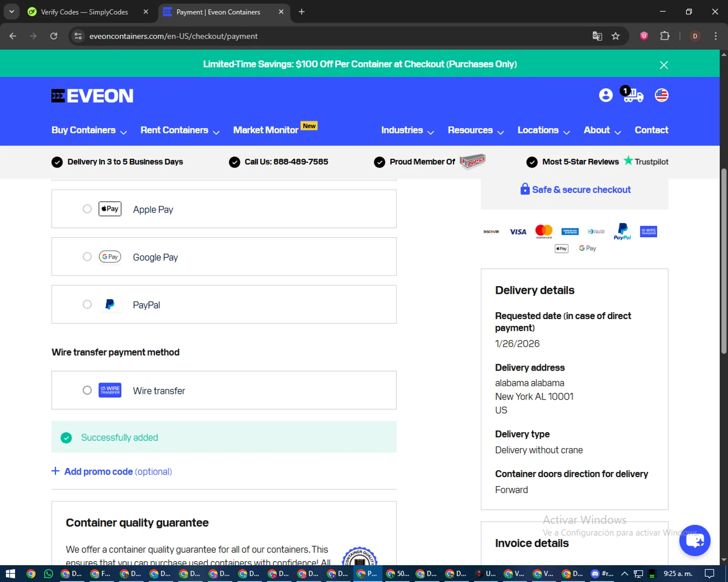The height and width of the screenshot is (582, 728).
Task: Open the chat bubble widget
Action: [695, 540]
